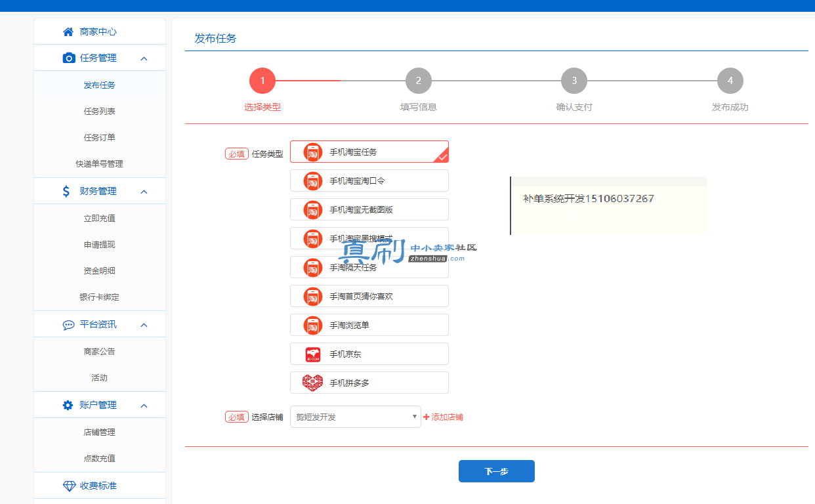Click the Taobao icon in 手机淘宝无截图版
This screenshot has height=504, width=815.
pyautogui.click(x=313, y=209)
